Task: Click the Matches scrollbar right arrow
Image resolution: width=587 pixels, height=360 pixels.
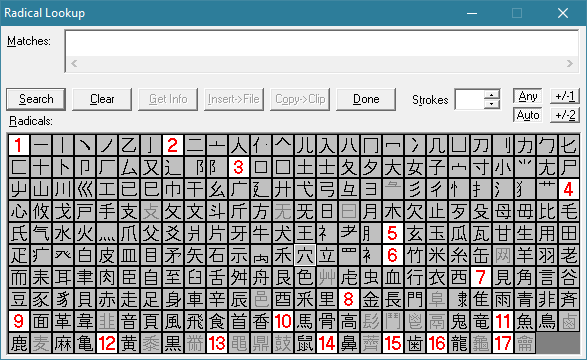Action: 570,64
